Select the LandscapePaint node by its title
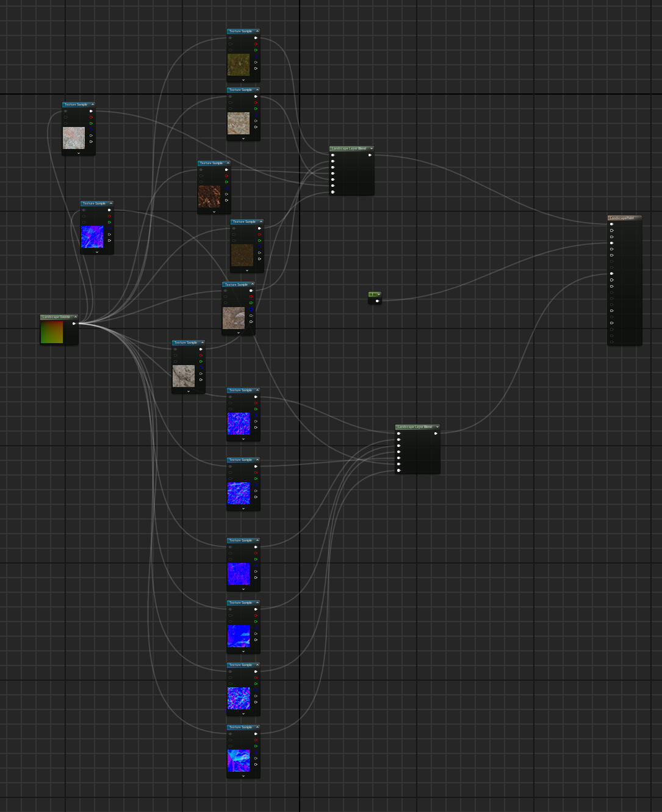The width and height of the screenshot is (662, 812). (622, 218)
